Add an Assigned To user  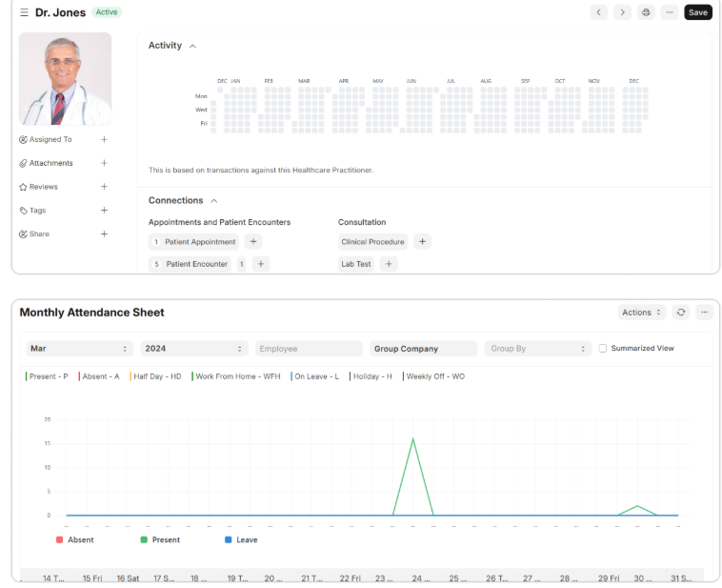104,139
